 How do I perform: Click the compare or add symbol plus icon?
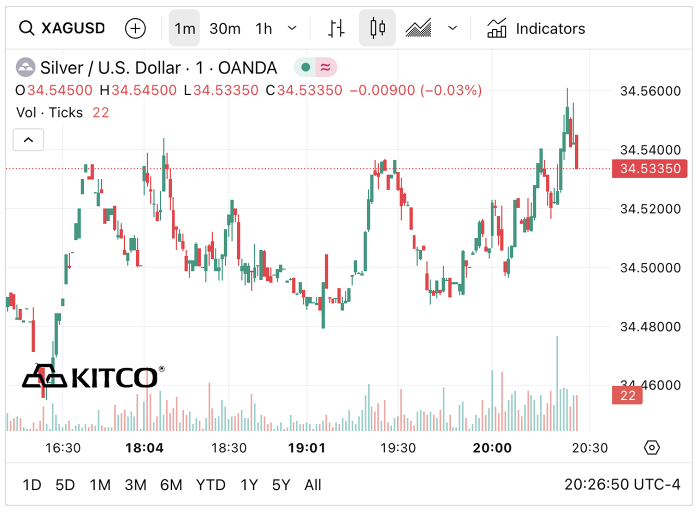tap(135, 29)
